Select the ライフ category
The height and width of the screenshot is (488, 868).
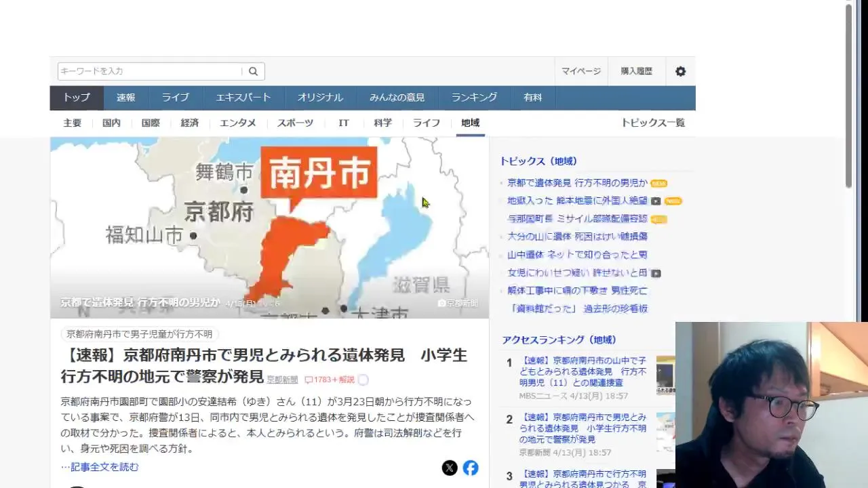point(427,123)
